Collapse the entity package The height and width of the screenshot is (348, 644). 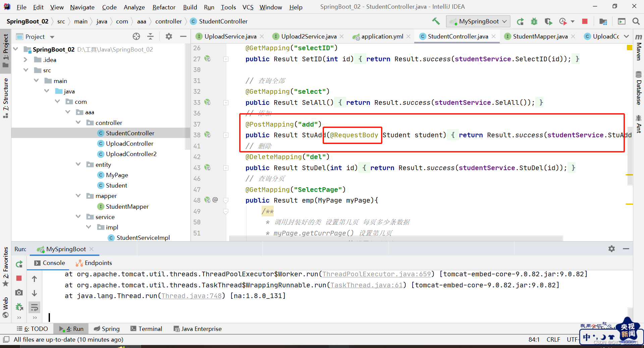click(x=78, y=164)
